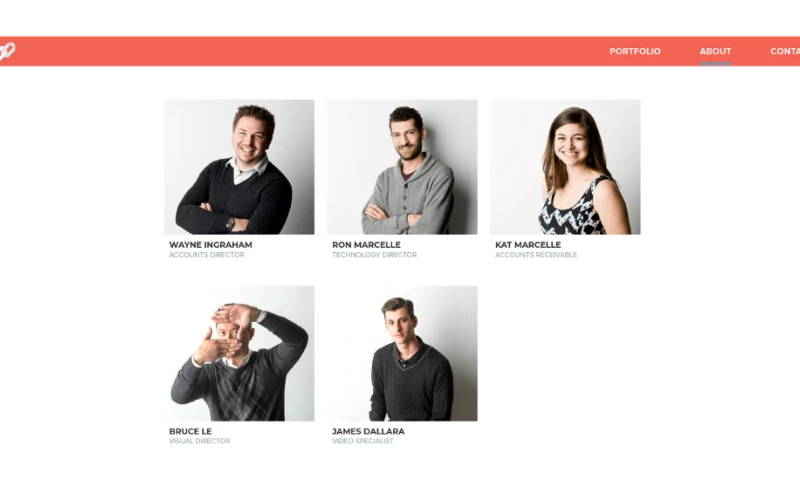Click the Bruce Le name text
This screenshot has height=480, width=800.
tap(190, 431)
